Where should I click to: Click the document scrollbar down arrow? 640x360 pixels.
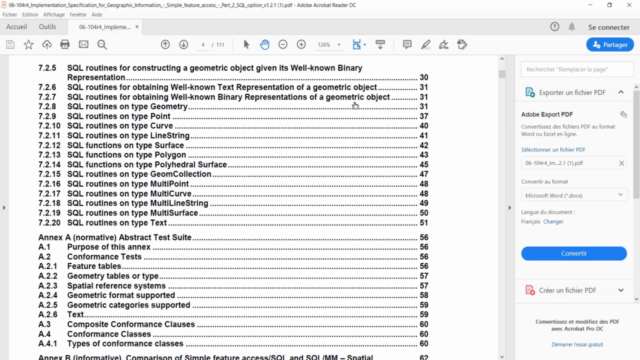pos(502,357)
